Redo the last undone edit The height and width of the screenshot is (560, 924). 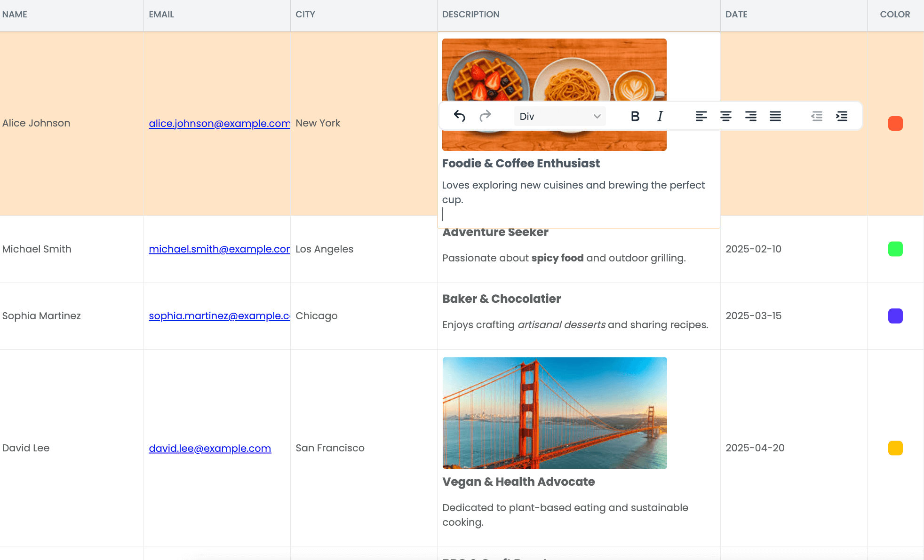(485, 116)
